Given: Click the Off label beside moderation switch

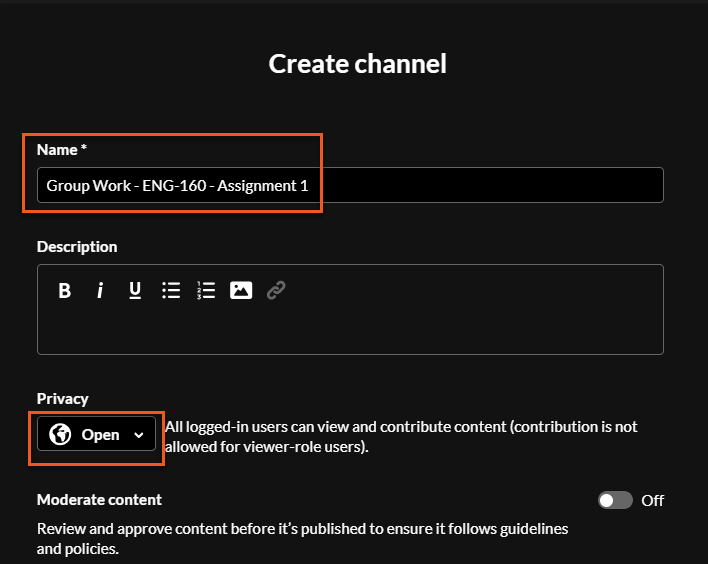Looking at the screenshot, I should click(x=652, y=500).
